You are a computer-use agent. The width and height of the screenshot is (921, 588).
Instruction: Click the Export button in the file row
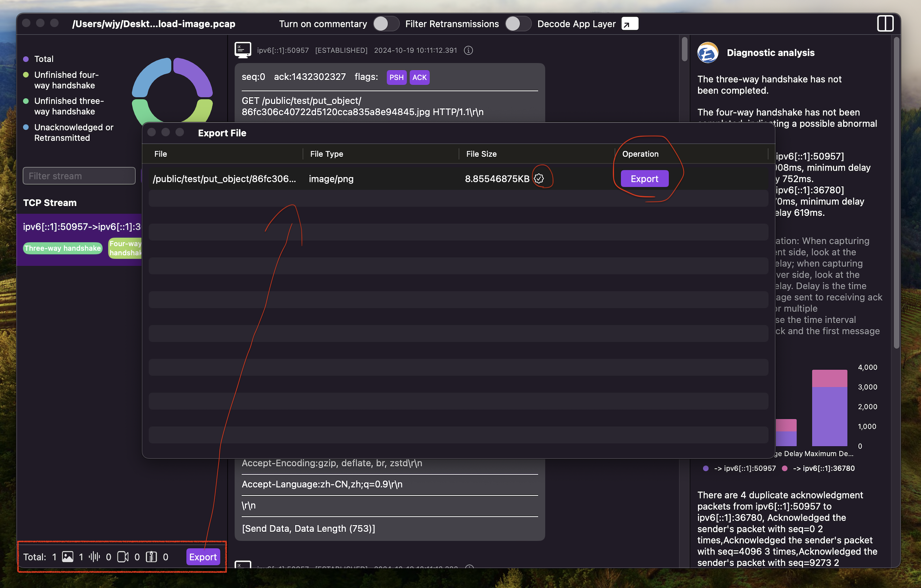(x=644, y=178)
